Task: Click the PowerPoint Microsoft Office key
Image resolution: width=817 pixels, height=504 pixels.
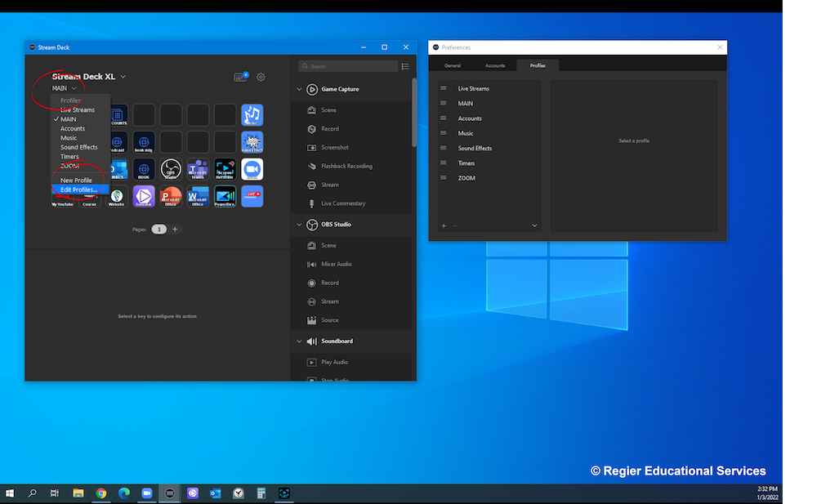Action: (x=171, y=197)
